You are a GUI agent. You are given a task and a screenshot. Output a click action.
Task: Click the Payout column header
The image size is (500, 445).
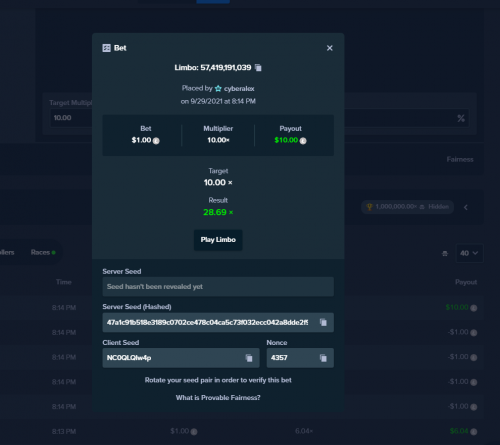466,282
